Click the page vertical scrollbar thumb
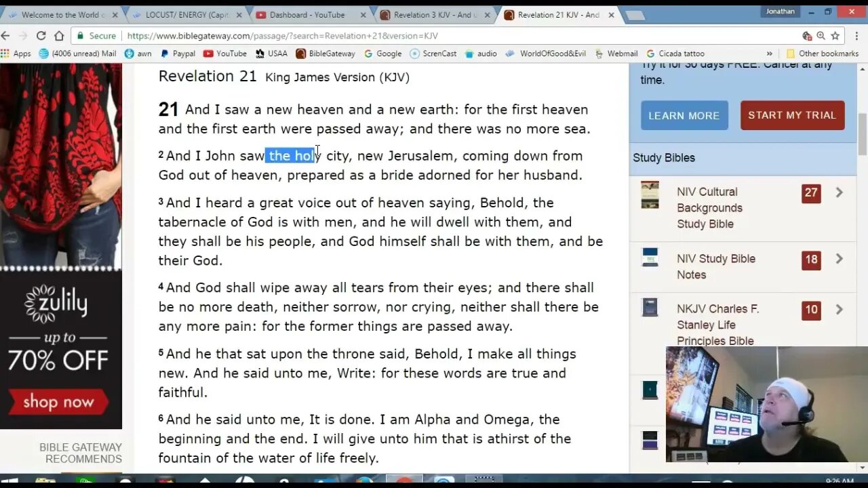Viewport: 868px width, 488px height. [863, 134]
